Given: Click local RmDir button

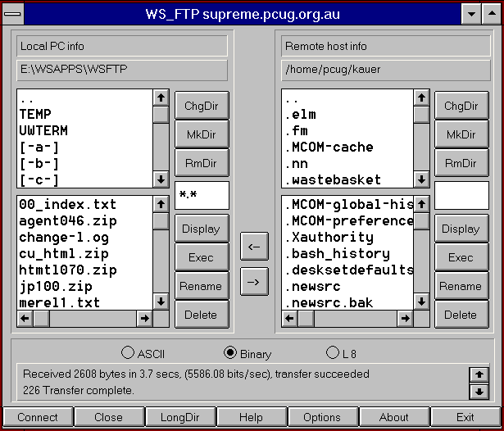Looking at the screenshot, I should pos(202,163).
